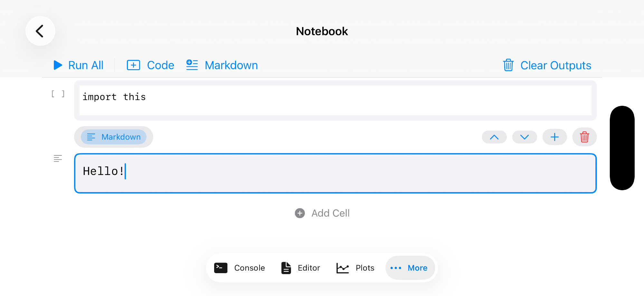Switch to the Editor tab

coord(301,268)
